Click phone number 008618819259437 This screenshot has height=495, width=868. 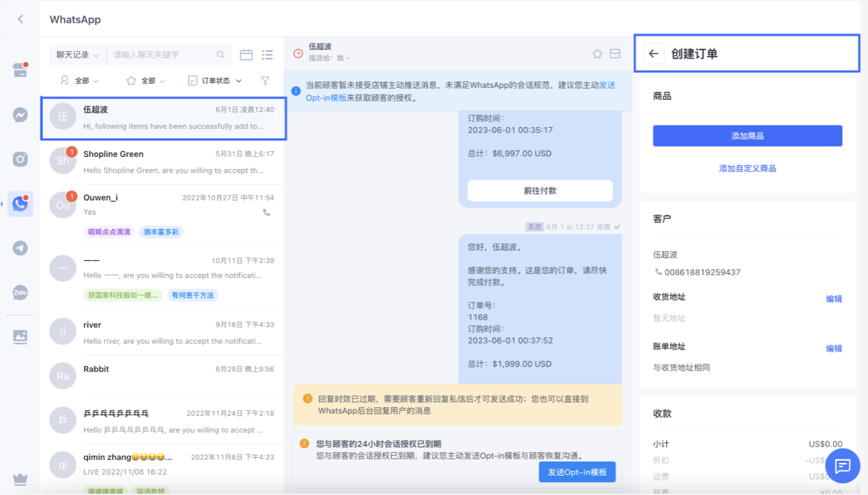click(x=702, y=272)
